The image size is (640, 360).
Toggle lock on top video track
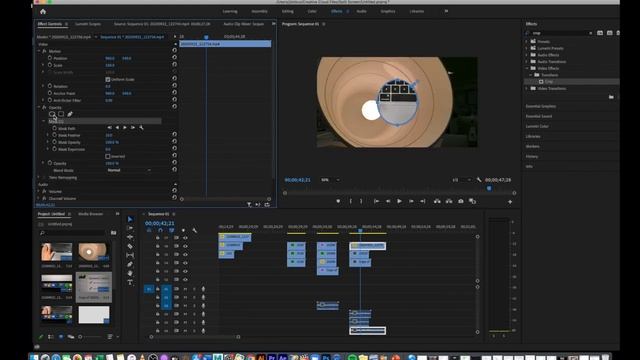[158, 238]
